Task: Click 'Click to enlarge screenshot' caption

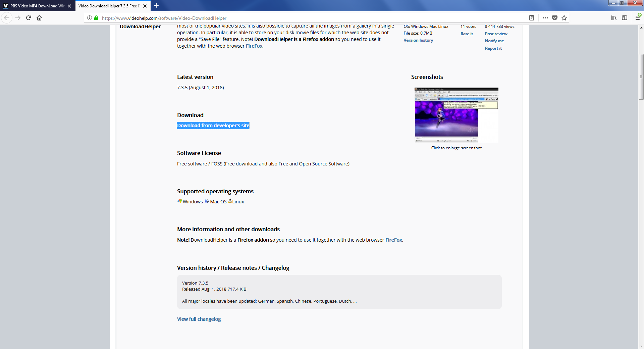Action: (457, 148)
